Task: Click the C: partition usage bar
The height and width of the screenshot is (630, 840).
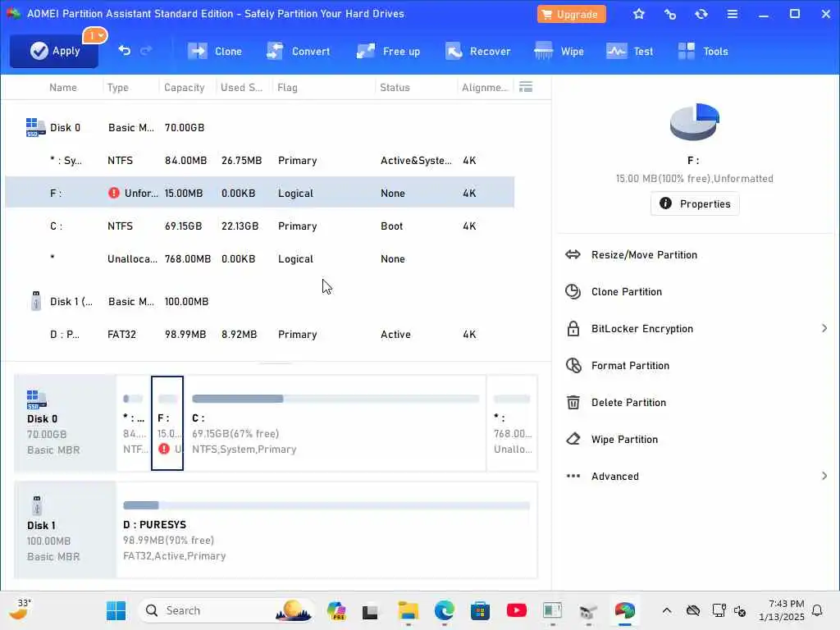Action: 336,399
